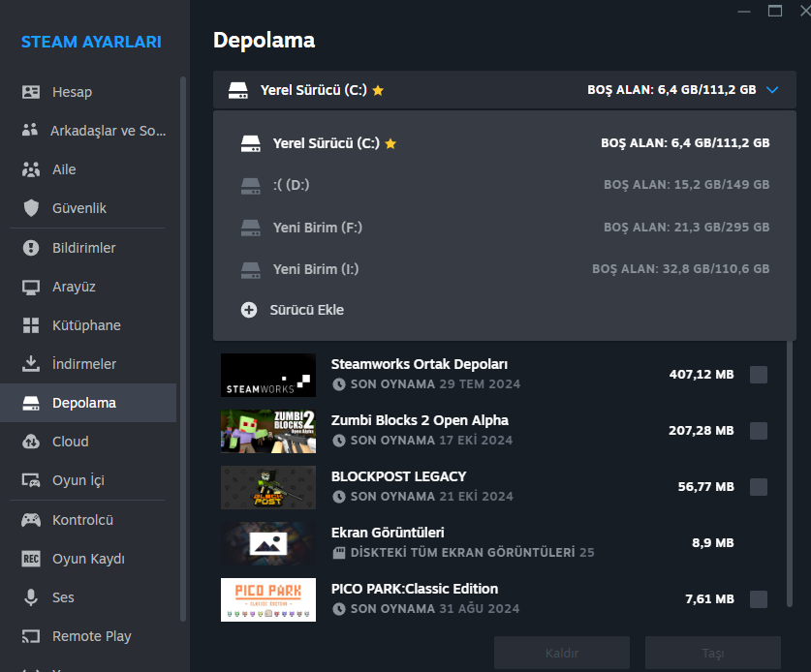Choose :( (D:) drive from the list
This screenshot has height=672, width=811.
(504, 185)
